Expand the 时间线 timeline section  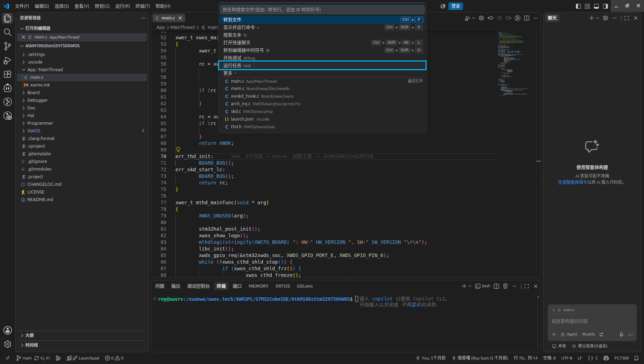click(82, 345)
